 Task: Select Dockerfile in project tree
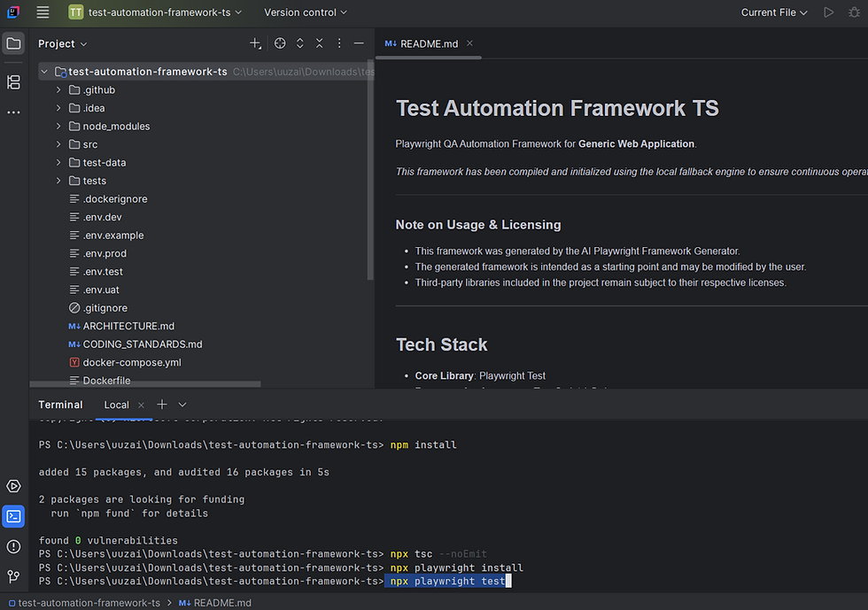coord(100,381)
